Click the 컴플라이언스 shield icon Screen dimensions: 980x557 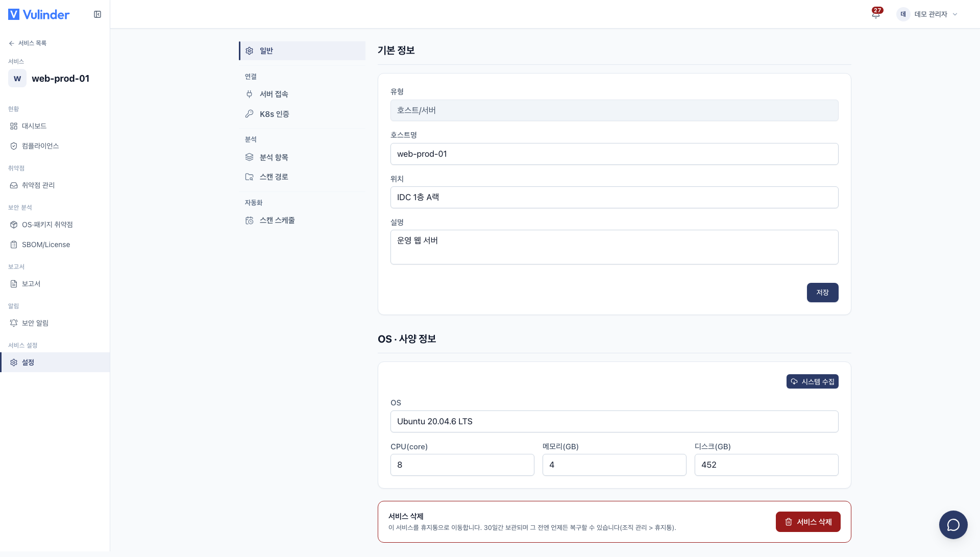[14, 146]
